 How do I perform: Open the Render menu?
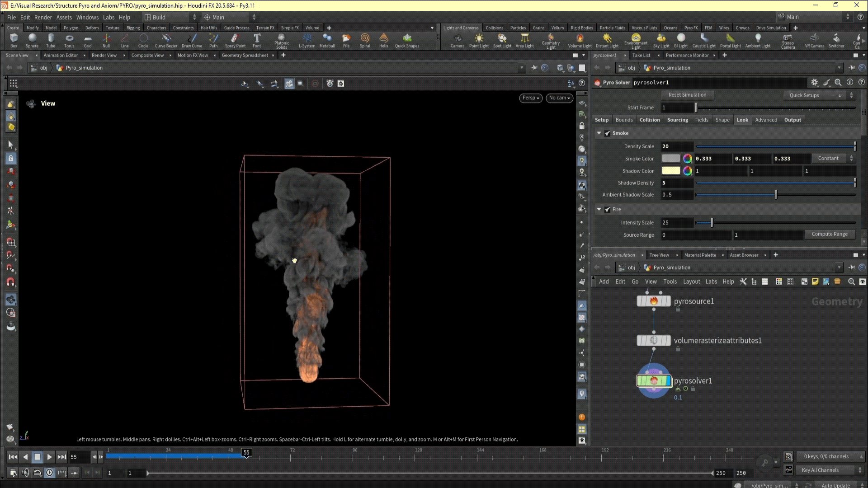tap(43, 17)
